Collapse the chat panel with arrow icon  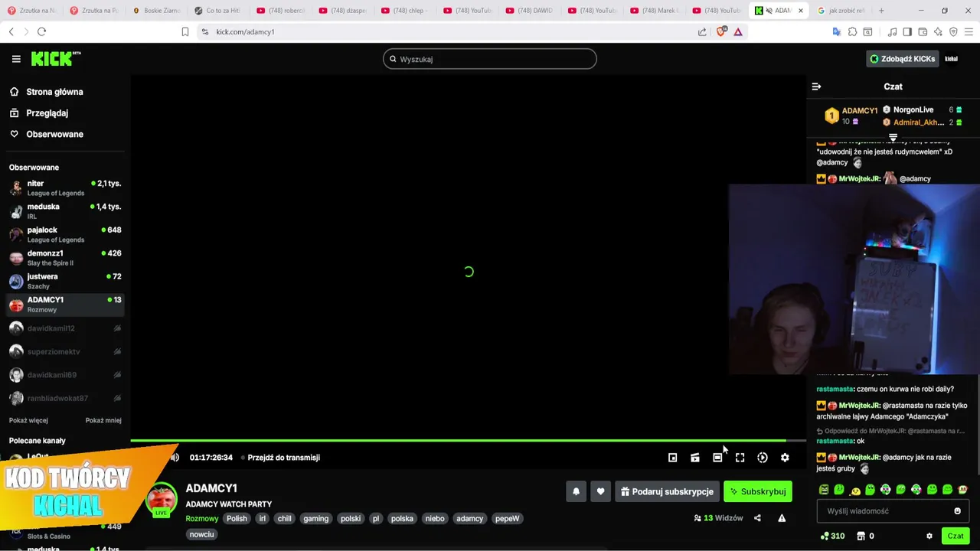click(x=816, y=86)
